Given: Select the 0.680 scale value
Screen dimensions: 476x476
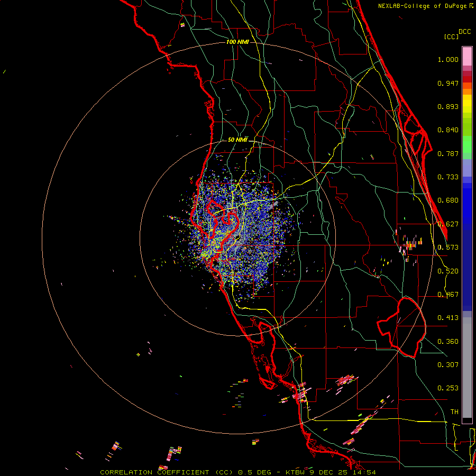Looking at the screenshot, I should (x=448, y=200).
